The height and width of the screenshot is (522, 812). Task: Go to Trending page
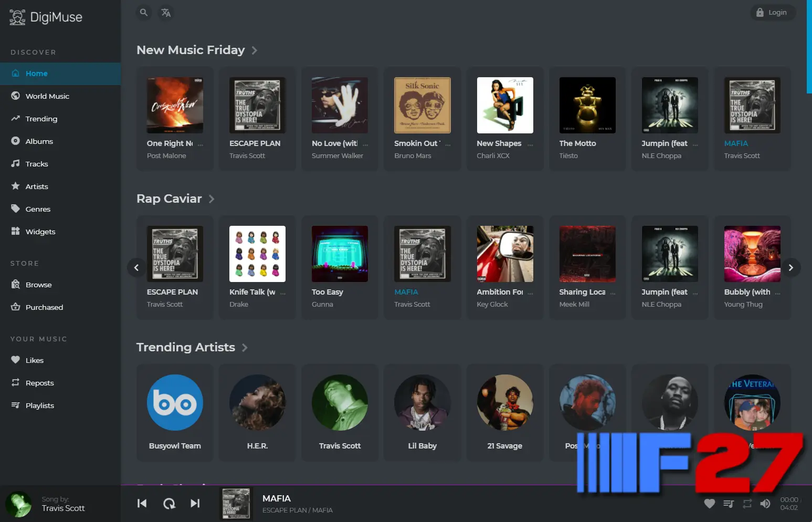coord(60,119)
